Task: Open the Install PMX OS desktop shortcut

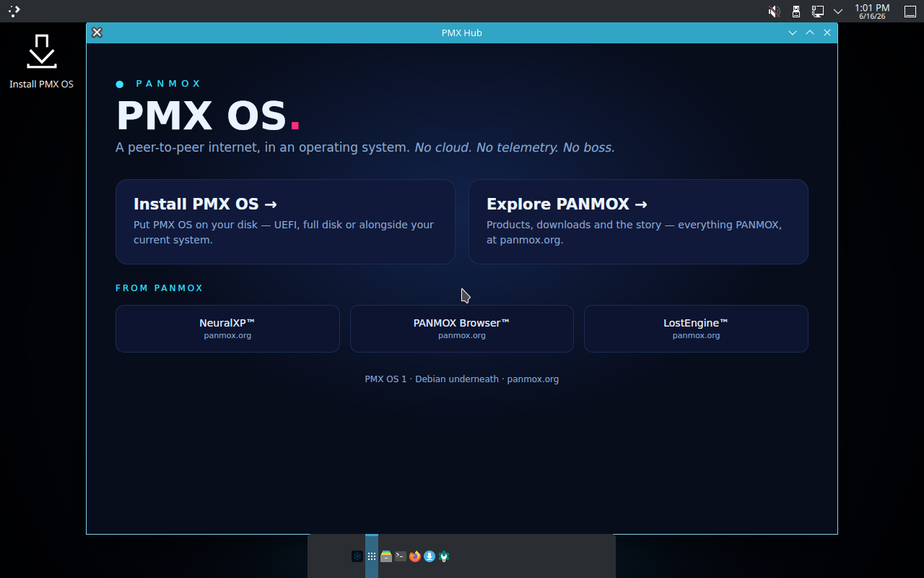Action: pos(41,62)
